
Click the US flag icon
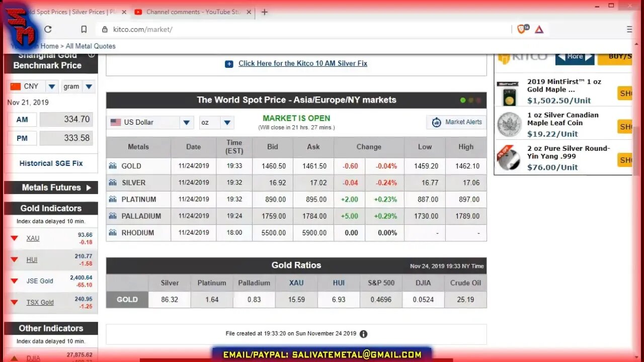point(116,122)
